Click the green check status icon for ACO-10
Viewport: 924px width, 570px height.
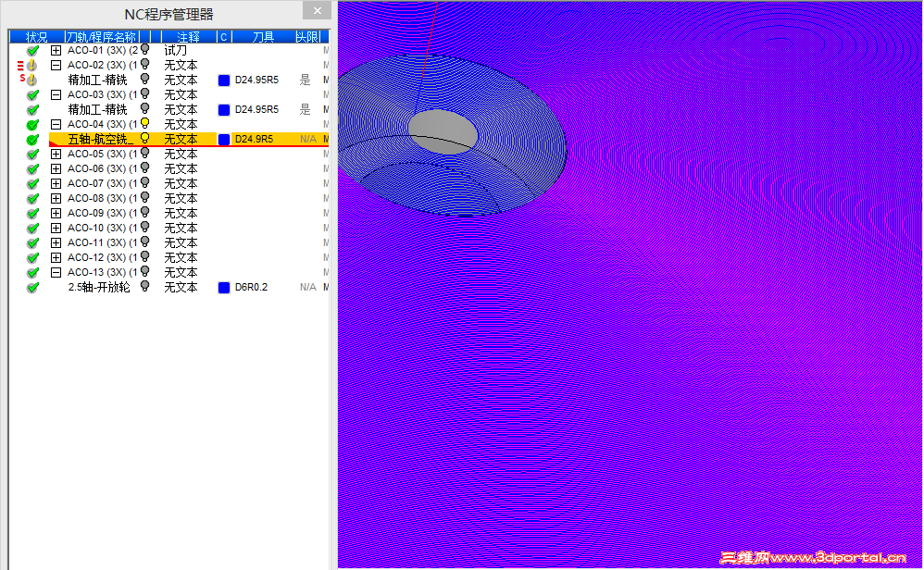point(33,228)
